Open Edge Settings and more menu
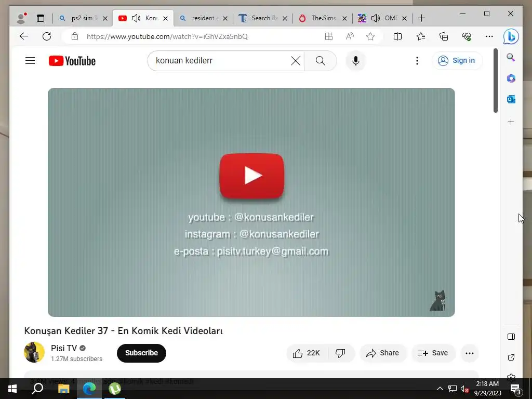532x399 pixels. click(489, 36)
